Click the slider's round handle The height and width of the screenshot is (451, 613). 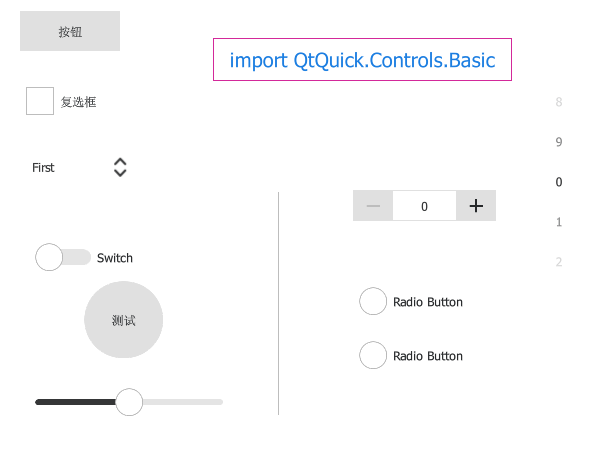pos(129,402)
